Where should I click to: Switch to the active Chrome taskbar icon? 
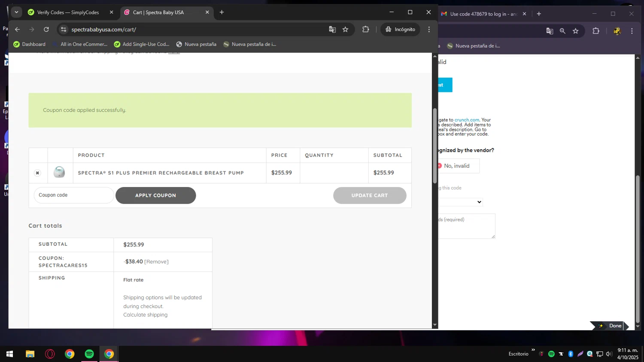coord(109,354)
